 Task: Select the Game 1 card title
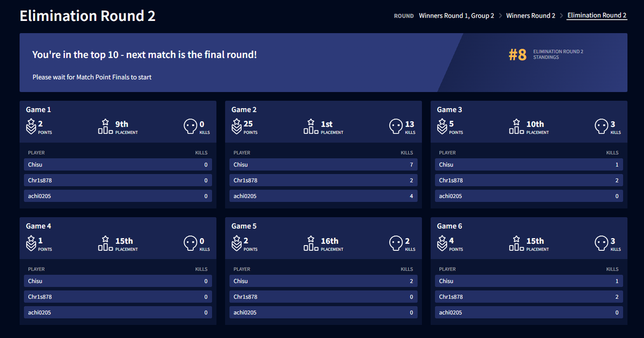pyautogui.click(x=39, y=110)
